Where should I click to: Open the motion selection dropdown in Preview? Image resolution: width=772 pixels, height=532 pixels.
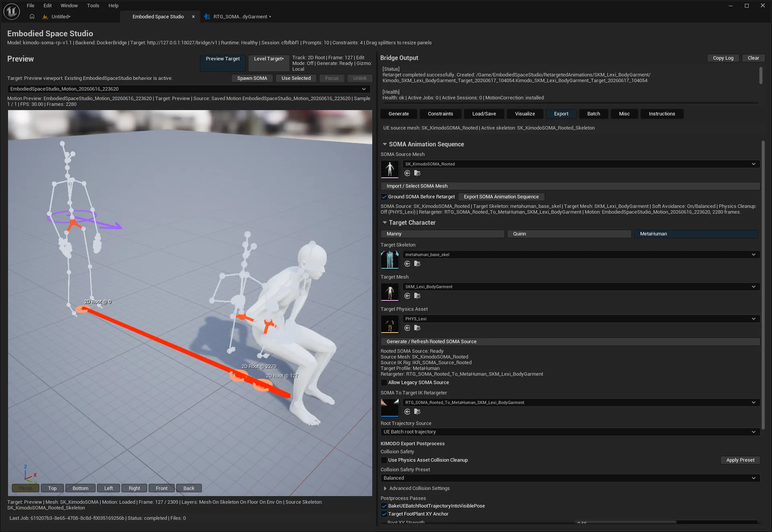[x=189, y=89]
